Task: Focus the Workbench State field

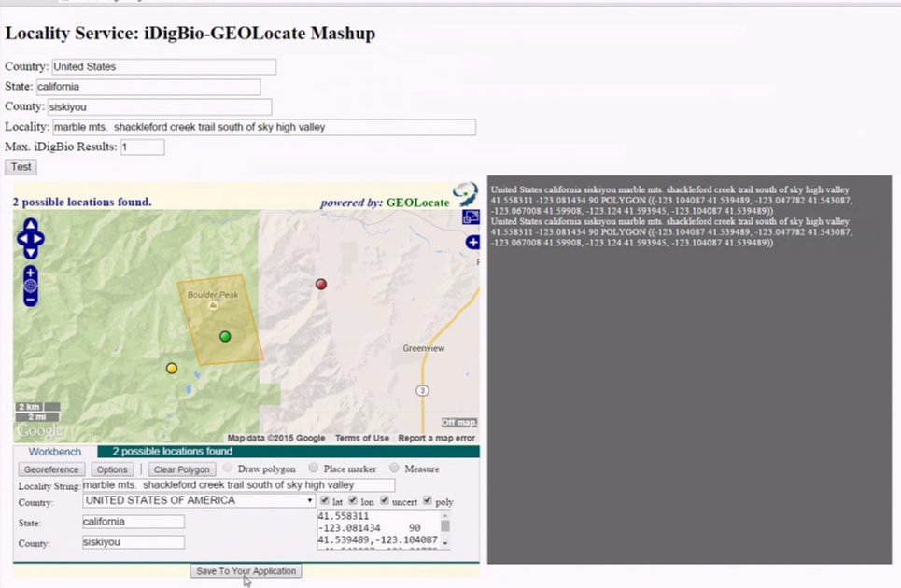Action: 134,522
